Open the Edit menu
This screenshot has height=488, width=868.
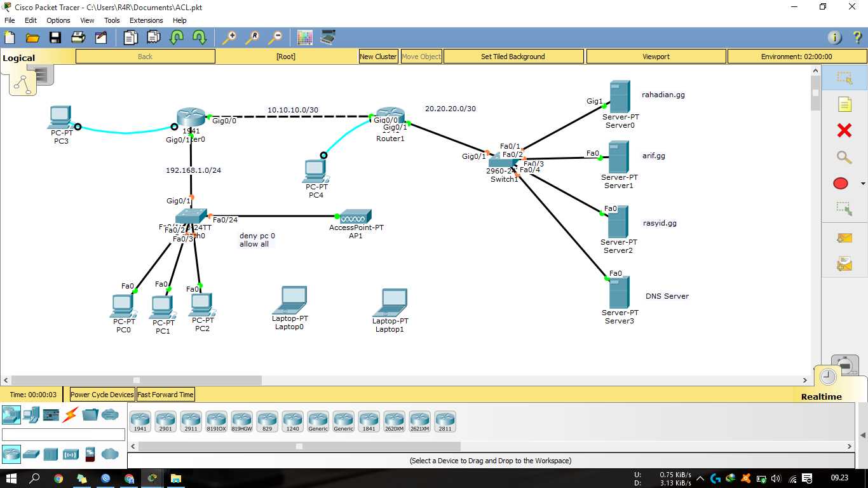click(x=31, y=20)
